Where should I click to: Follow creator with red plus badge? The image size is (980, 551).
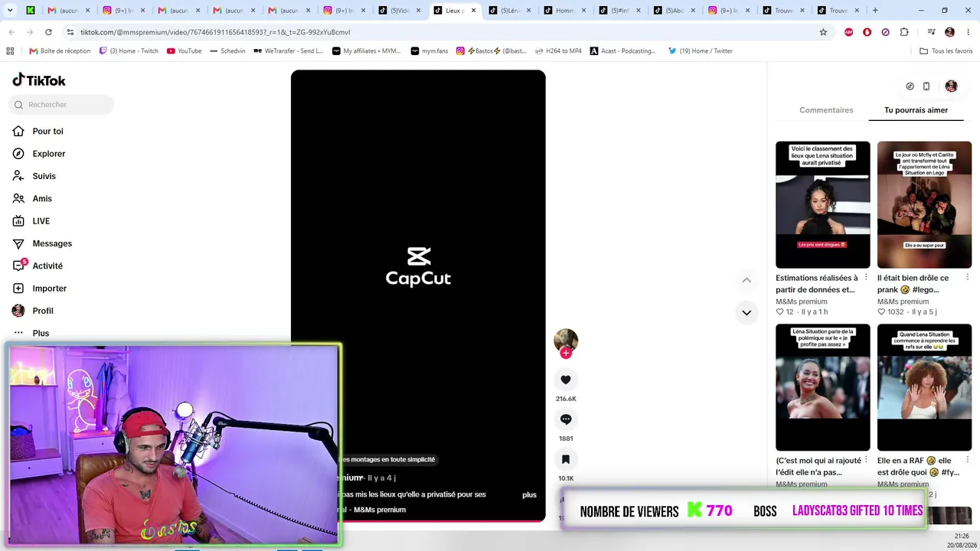pyautogui.click(x=566, y=353)
